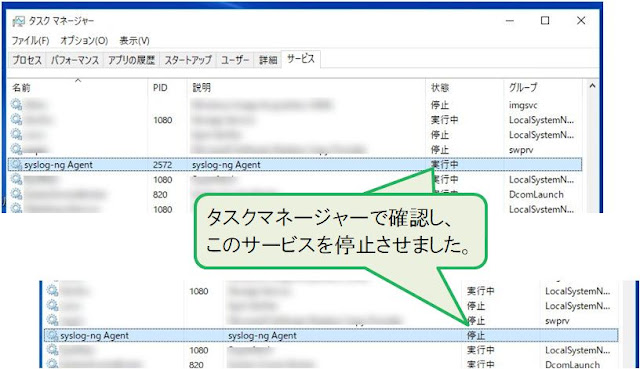Select gear icon of running syslog-ng Agent

coord(17,164)
